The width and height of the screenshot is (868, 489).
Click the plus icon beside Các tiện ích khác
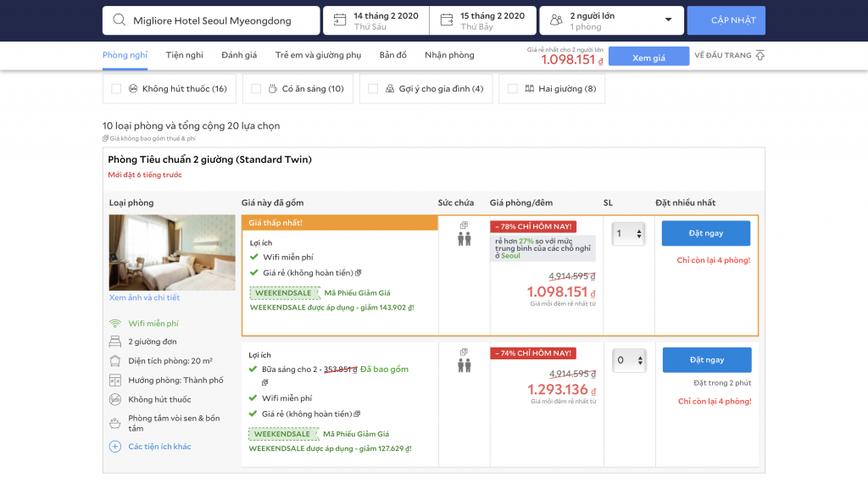point(115,447)
